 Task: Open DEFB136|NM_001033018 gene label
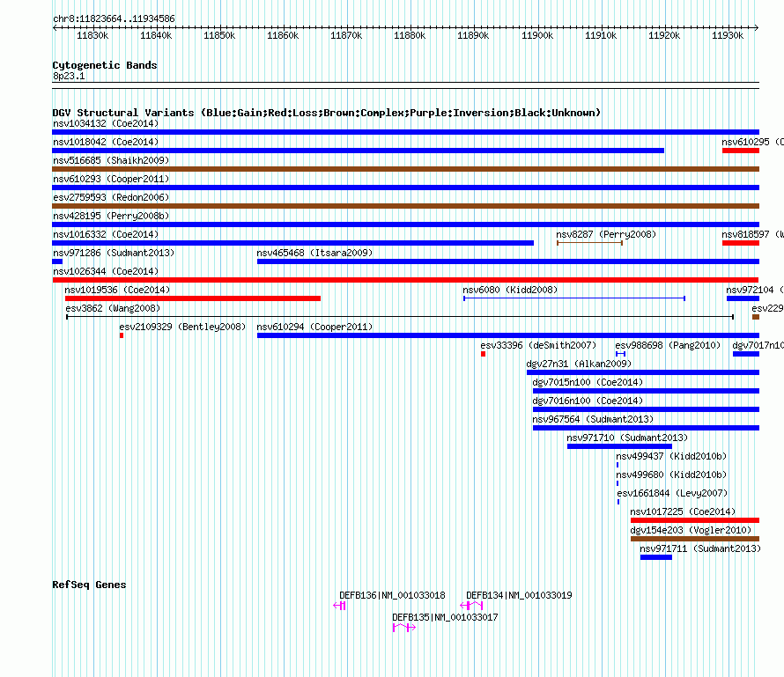pyautogui.click(x=392, y=595)
